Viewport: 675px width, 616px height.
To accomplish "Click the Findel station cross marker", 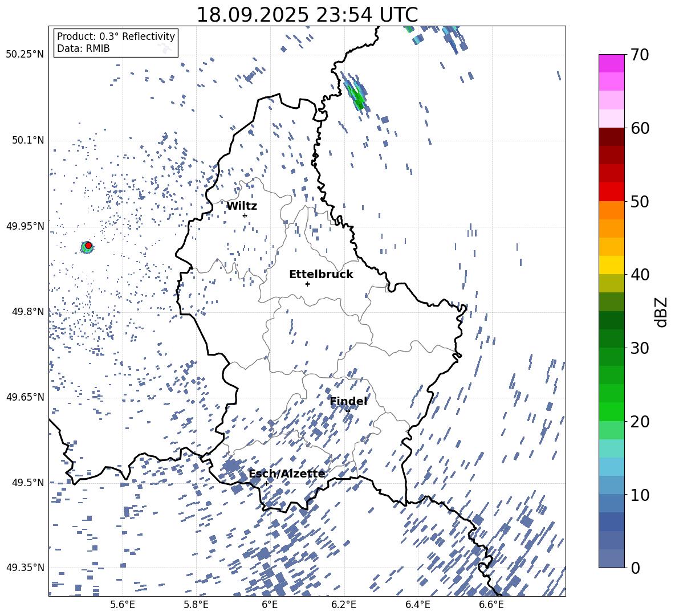I will [348, 411].
